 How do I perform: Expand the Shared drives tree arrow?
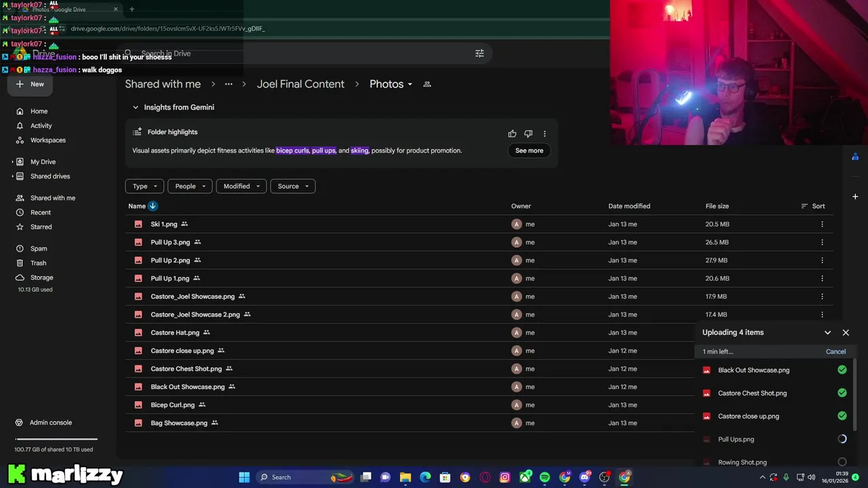coord(13,176)
